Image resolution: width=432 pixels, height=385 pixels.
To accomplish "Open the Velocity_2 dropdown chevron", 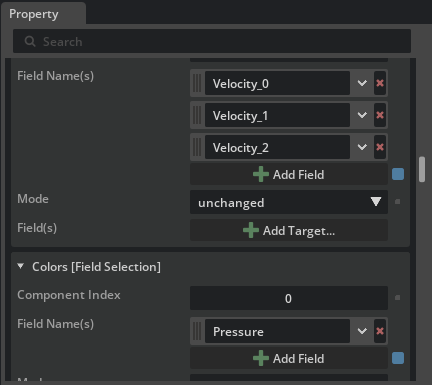I will 362,147.
